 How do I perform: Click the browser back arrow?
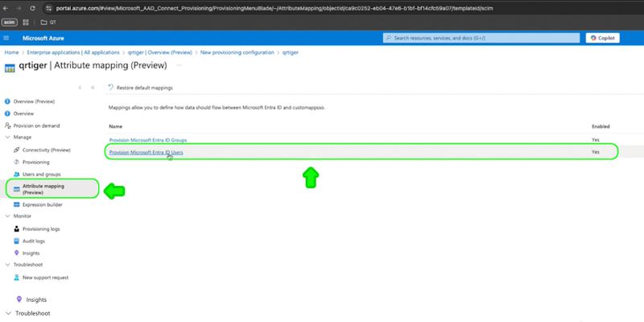6,8
